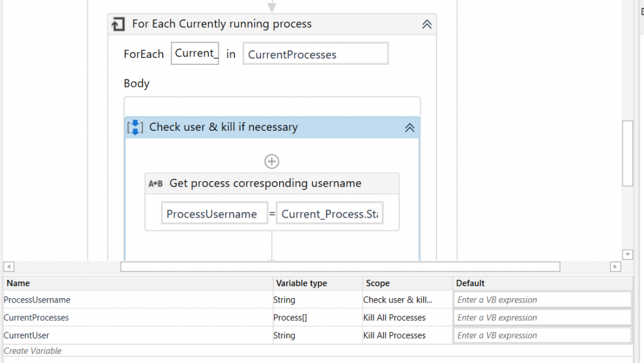The width and height of the screenshot is (644, 363).
Task: Edit the Current_Process.St value expression field
Action: tap(330, 213)
